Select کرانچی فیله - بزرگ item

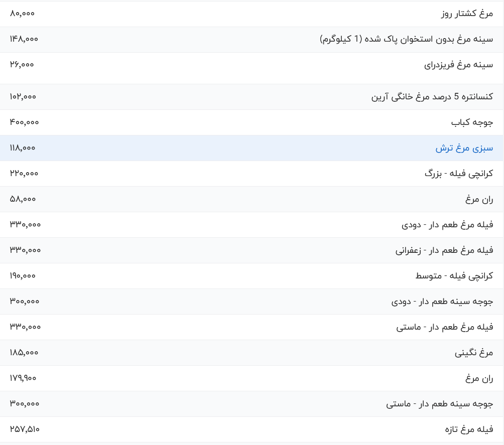coord(458,174)
